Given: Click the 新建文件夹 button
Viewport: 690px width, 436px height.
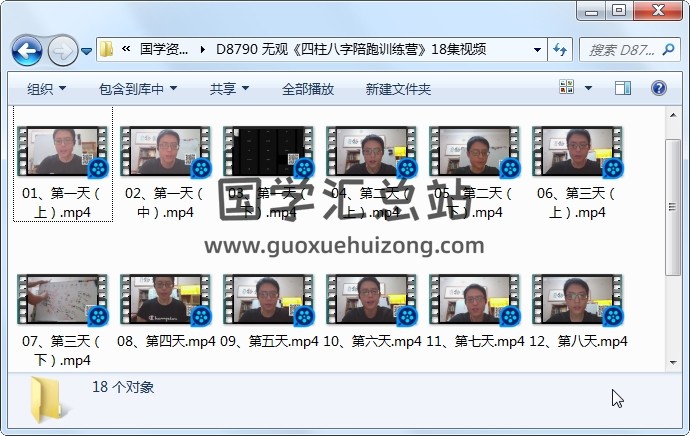Looking at the screenshot, I should point(398,89).
